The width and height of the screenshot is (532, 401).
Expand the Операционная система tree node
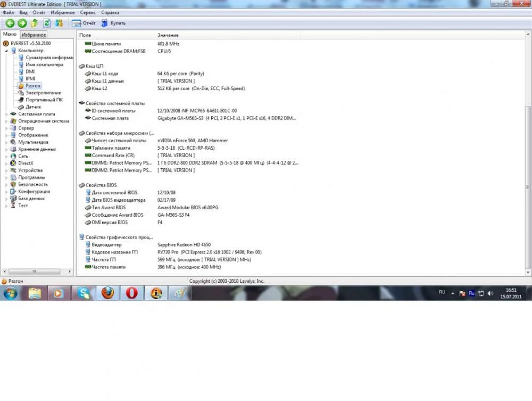pos(6,121)
